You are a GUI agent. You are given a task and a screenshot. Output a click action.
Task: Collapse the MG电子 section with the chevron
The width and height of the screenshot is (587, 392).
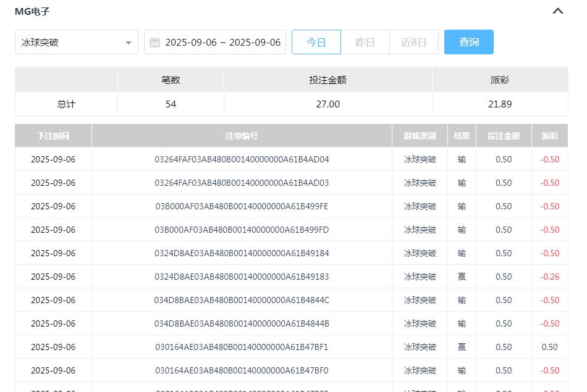click(x=558, y=10)
